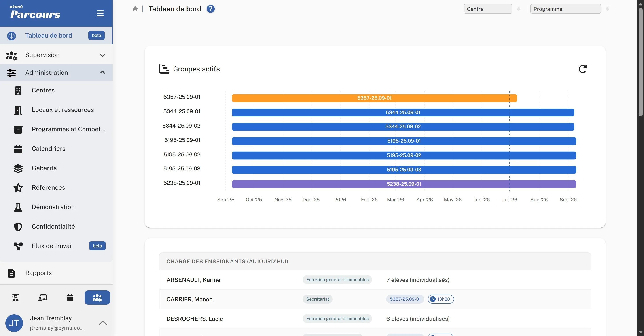
Task: Pin the Programme filter
Action: pos(608,9)
